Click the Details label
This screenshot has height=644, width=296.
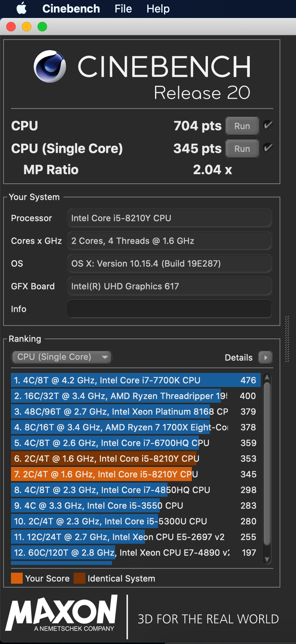click(238, 357)
